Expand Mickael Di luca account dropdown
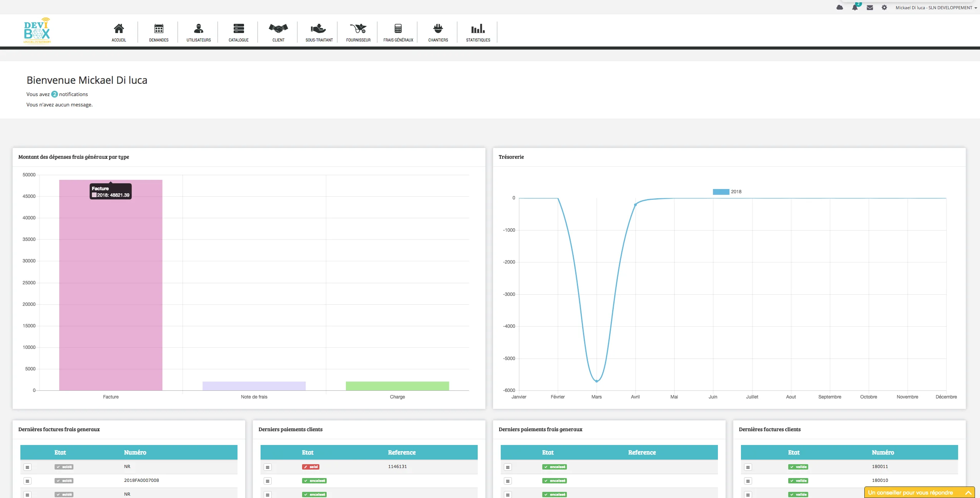The width and height of the screenshot is (980, 498). point(936,8)
